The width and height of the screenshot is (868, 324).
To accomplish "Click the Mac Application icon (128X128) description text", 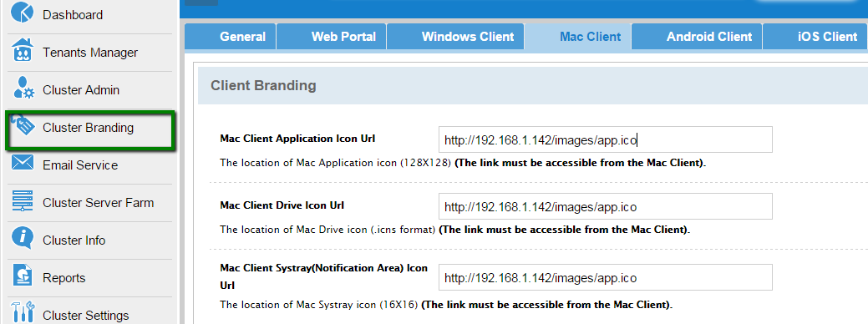I will click(x=463, y=163).
